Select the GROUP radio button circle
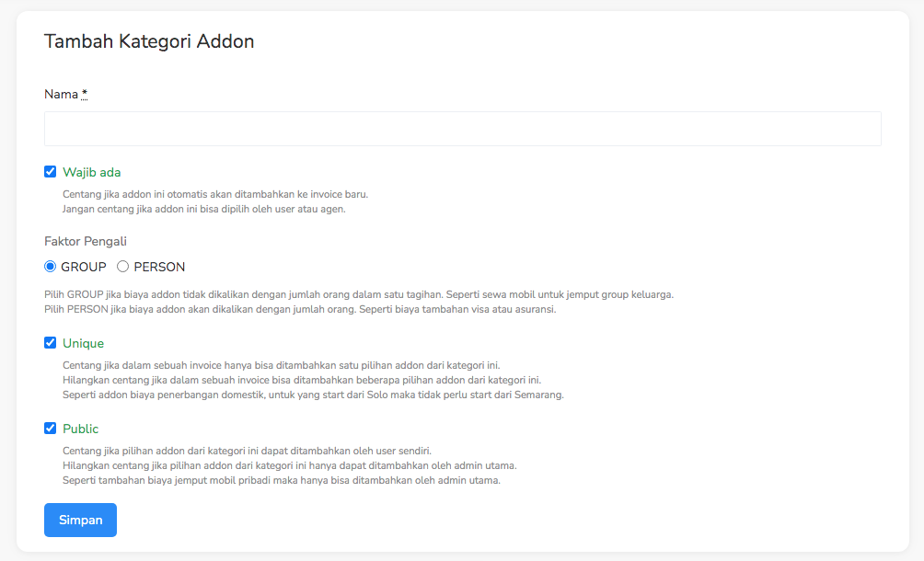 pyautogui.click(x=51, y=267)
